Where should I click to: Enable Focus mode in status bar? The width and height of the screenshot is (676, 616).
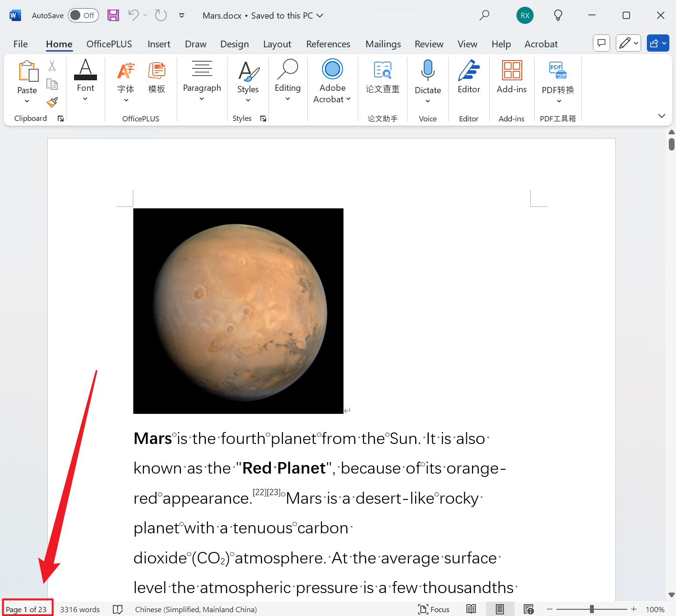(434, 609)
